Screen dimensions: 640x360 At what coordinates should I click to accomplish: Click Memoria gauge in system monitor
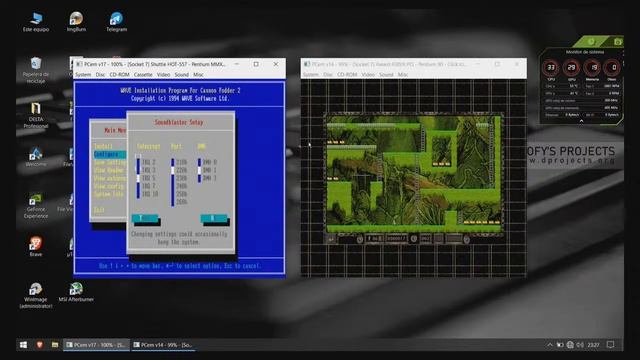tap(592, 68)
